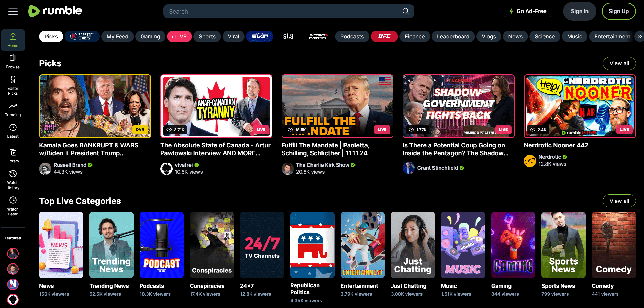Click into the Search field

pos(281,11)
